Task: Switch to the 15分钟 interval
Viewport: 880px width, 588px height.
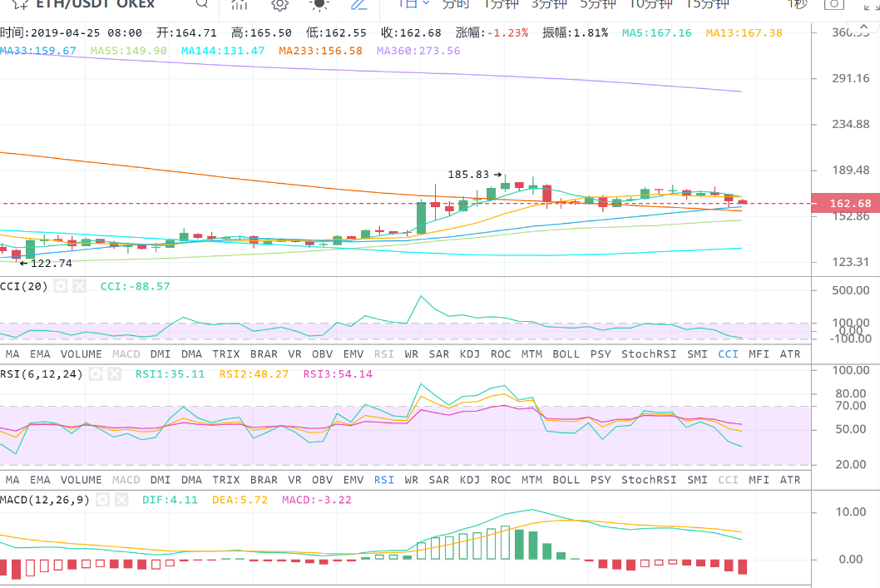Action: [707, 4]
